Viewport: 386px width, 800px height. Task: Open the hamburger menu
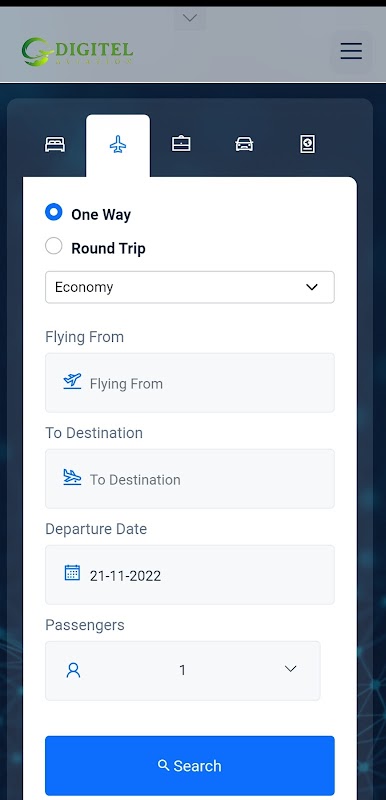pos(351,51)
